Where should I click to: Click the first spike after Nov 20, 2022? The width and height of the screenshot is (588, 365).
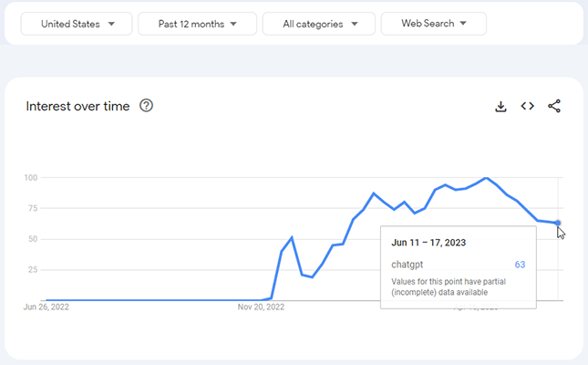coord(292,237)
